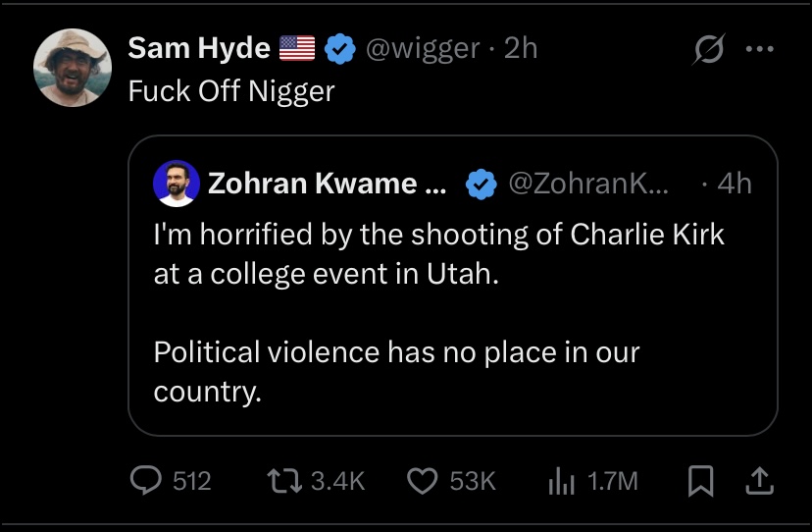Click the @ZohranK... handle in the quoted post
The height and width of the screenshot is (532, 812).
coord(585,184)
